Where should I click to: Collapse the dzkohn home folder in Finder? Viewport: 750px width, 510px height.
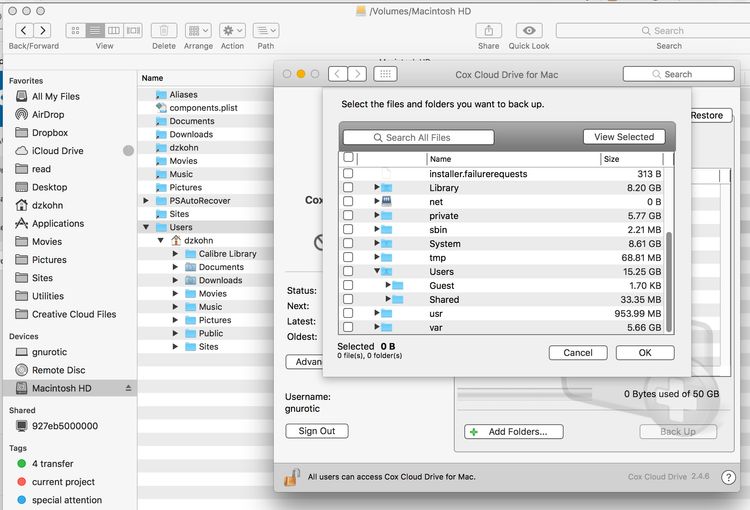pos(161,240)
